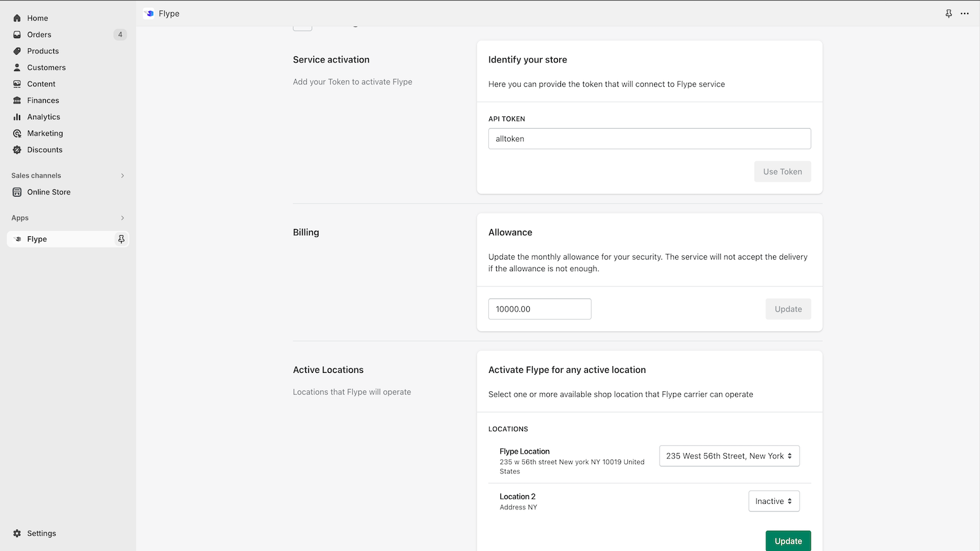Image resolution: width=980 pixels, height=551 pixels.
Task: Click the Orders inbox icon
Action: [x=17, y=35]
